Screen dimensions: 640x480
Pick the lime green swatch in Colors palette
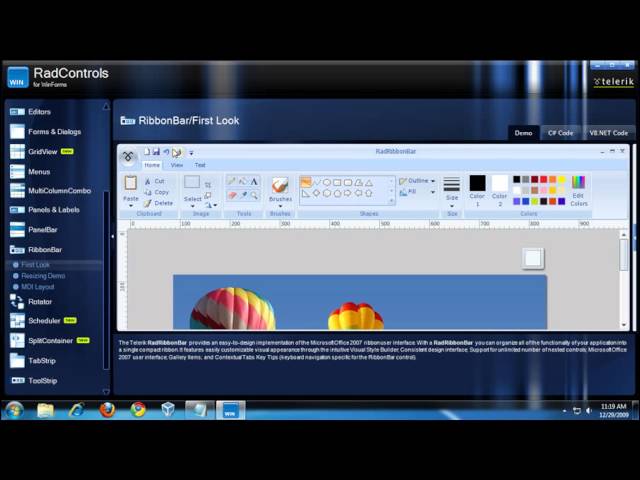coord(535,201)
